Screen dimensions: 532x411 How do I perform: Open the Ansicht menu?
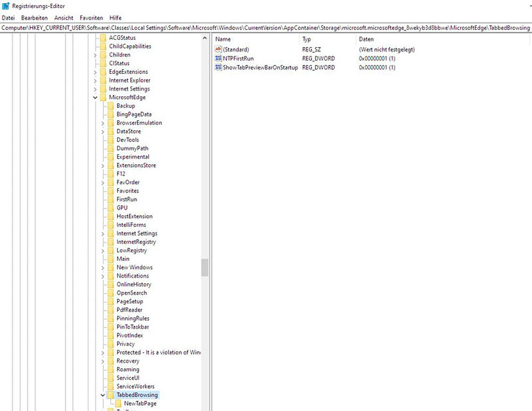[63, 18]
